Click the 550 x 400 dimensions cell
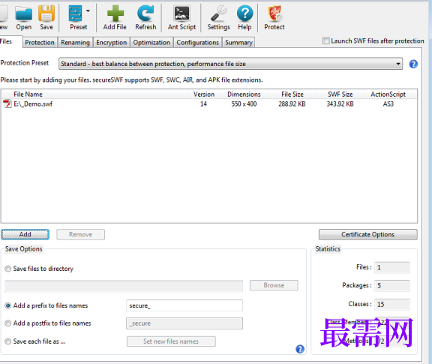The width and height of the screenshot is (432, 364). (244, 104)
